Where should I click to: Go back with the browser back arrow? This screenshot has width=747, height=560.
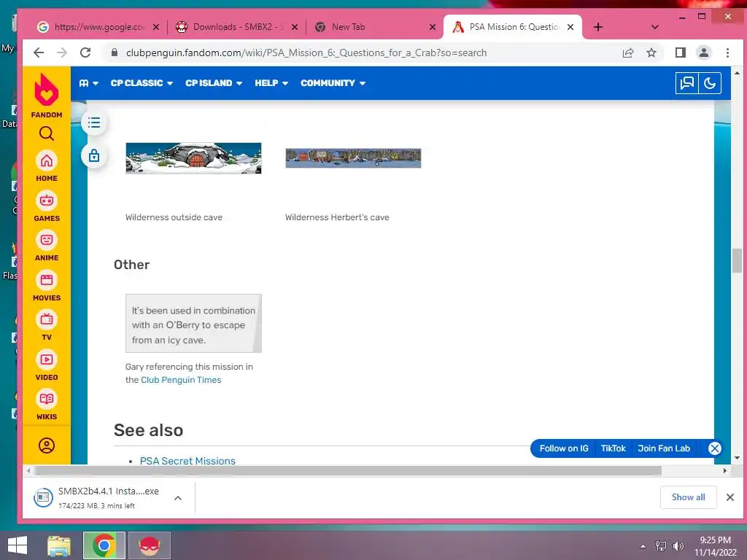click(x=39, y=52)
